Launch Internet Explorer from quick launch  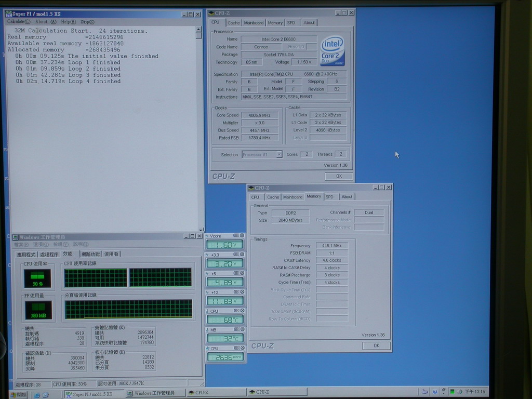[37, 394]
